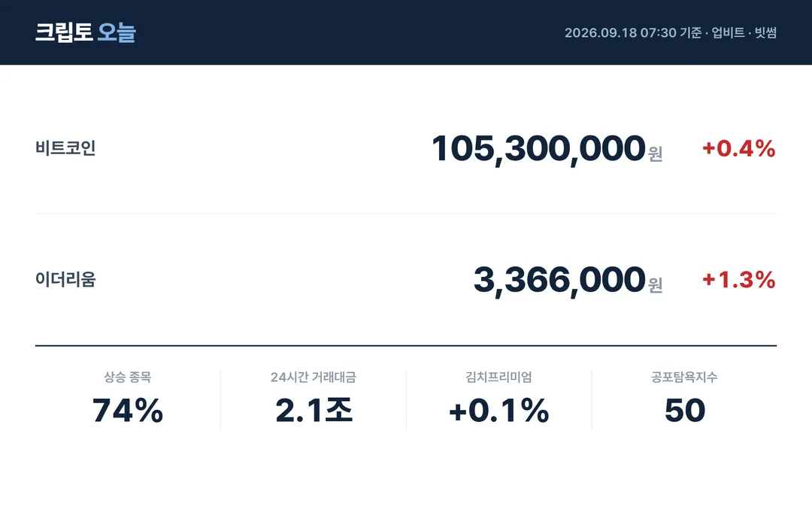Click the Bitcoin +0.4% change value
The height and width of the screenshot is (519, 812).
[x=739, y=149]
